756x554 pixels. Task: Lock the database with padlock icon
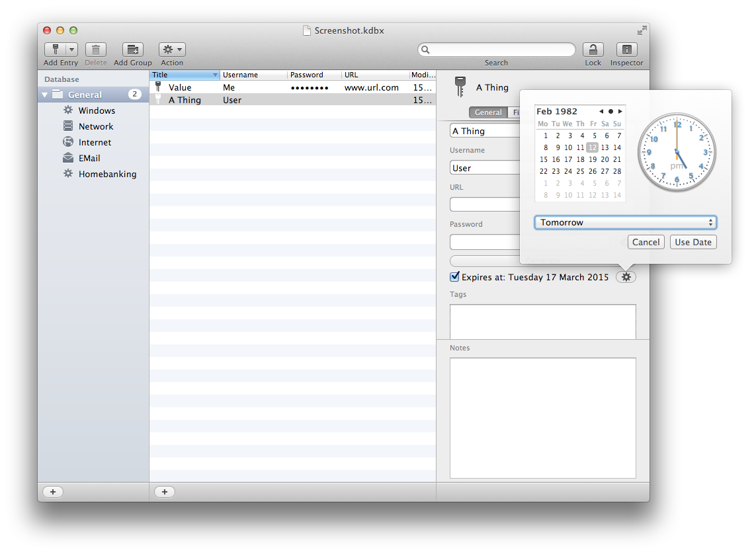click(x=593, y=50)
